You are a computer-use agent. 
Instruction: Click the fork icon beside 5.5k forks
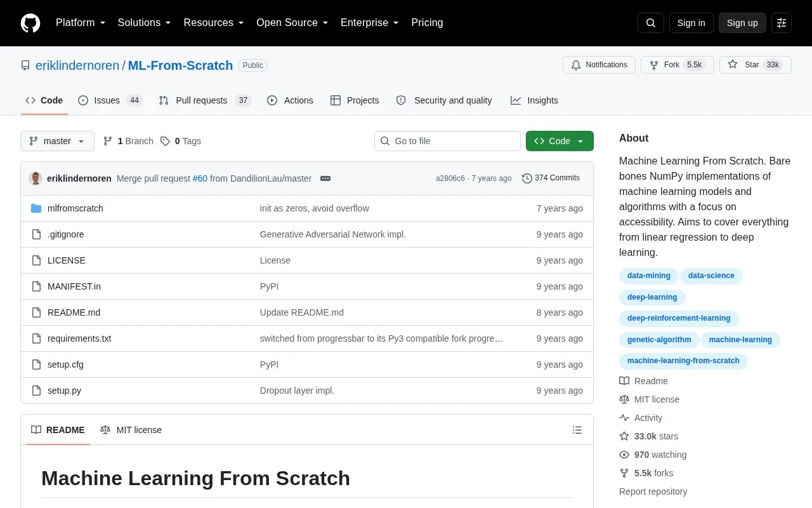624,473
